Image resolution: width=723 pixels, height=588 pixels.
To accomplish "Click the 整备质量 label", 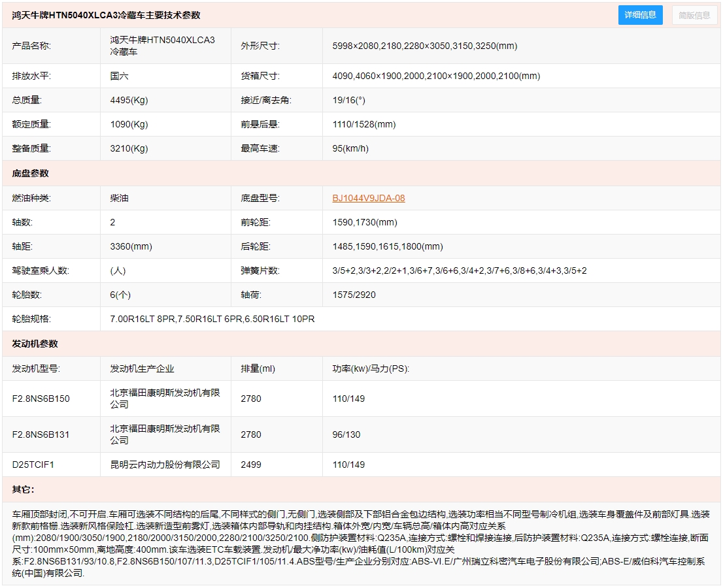I will tap(31, 148).
